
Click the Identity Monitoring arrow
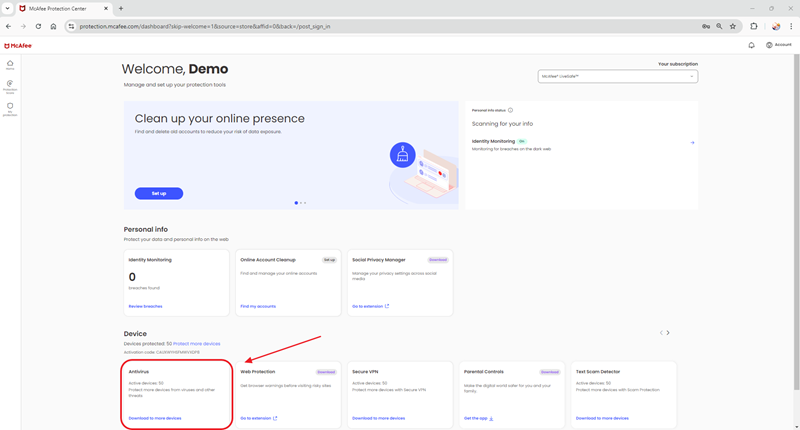[692, 143]
